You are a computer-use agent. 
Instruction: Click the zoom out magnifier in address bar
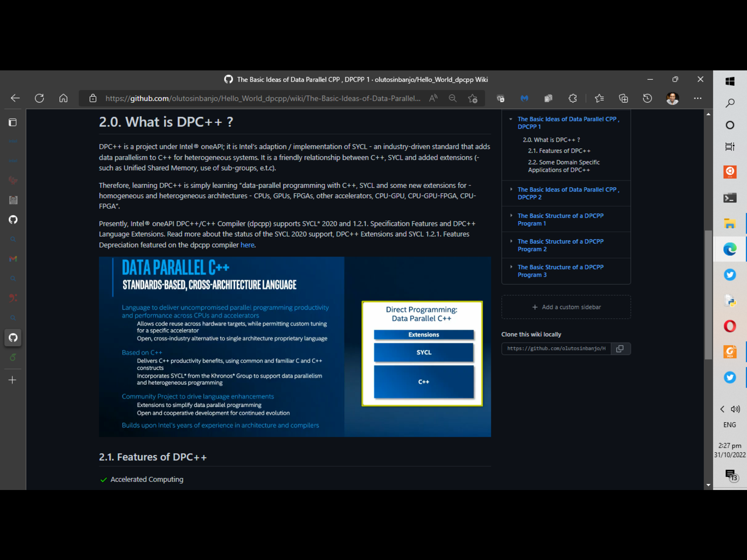452,98
